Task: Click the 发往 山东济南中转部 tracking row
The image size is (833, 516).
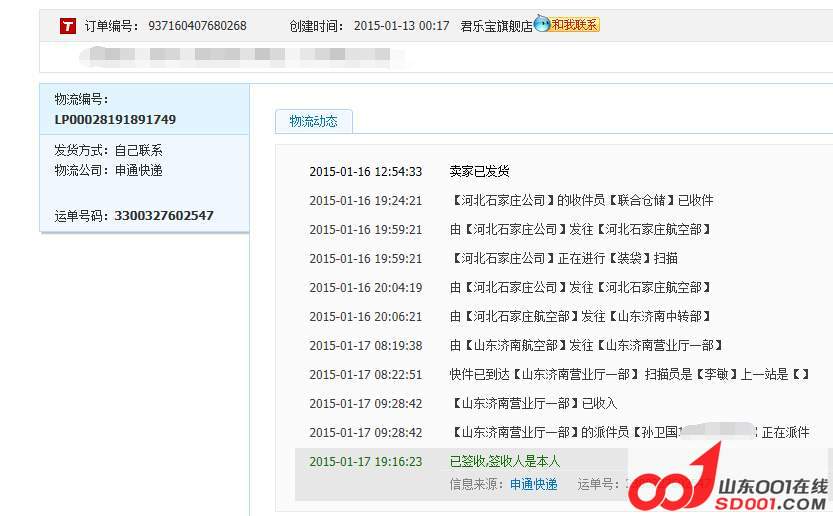Action: click(580, 316)
